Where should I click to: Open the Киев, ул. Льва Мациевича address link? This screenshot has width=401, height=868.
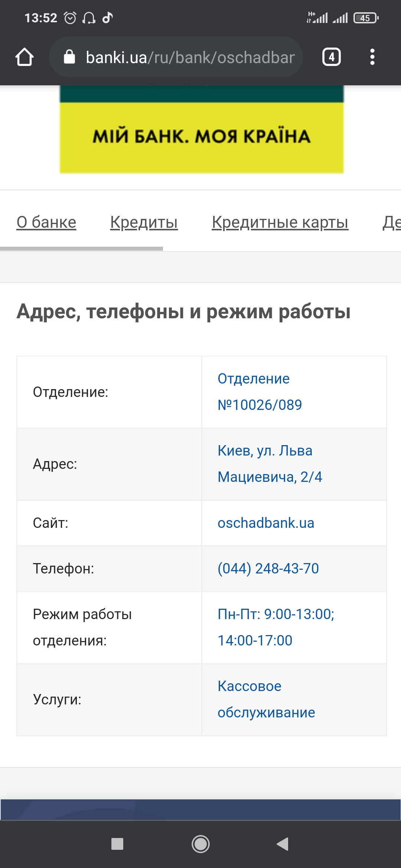(x=270, y=464)
